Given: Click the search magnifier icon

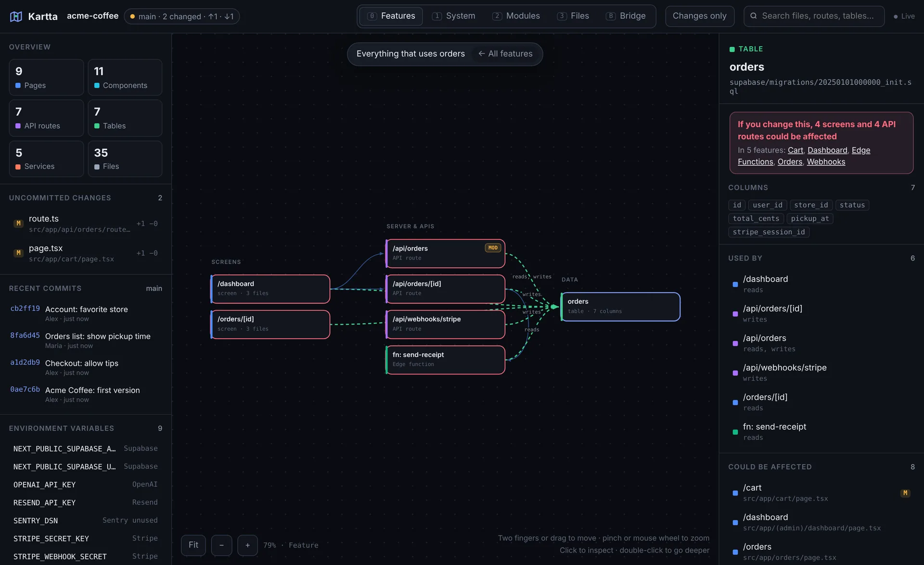Looking at the screenshot, I should coord(754,16).
